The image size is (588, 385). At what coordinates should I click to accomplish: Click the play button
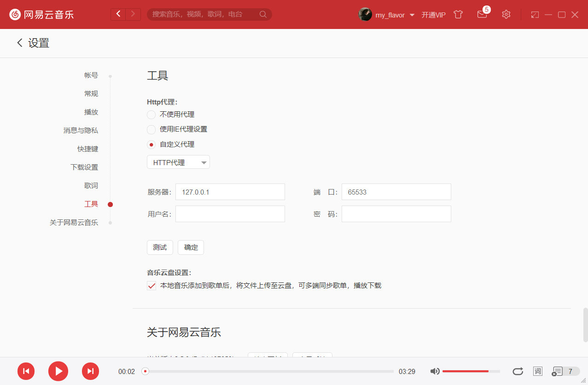(x=58, y=371)
